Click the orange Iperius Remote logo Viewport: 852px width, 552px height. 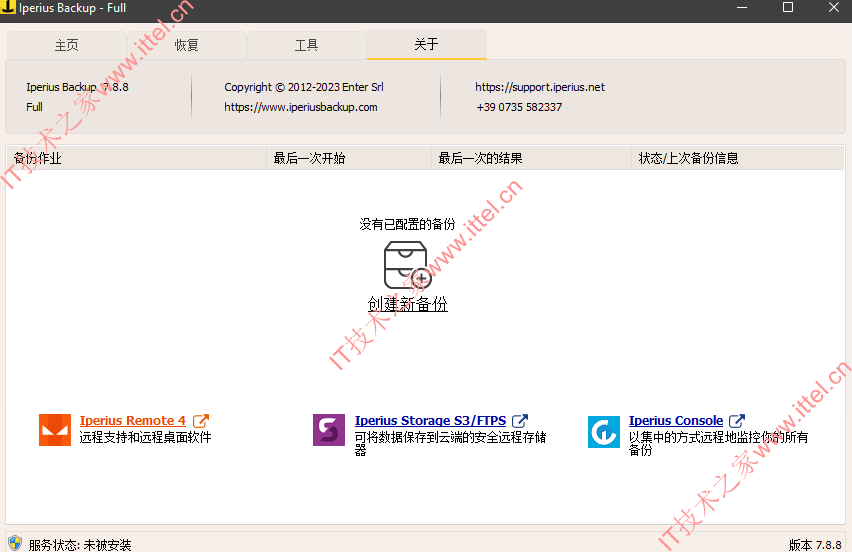point(55,430)
